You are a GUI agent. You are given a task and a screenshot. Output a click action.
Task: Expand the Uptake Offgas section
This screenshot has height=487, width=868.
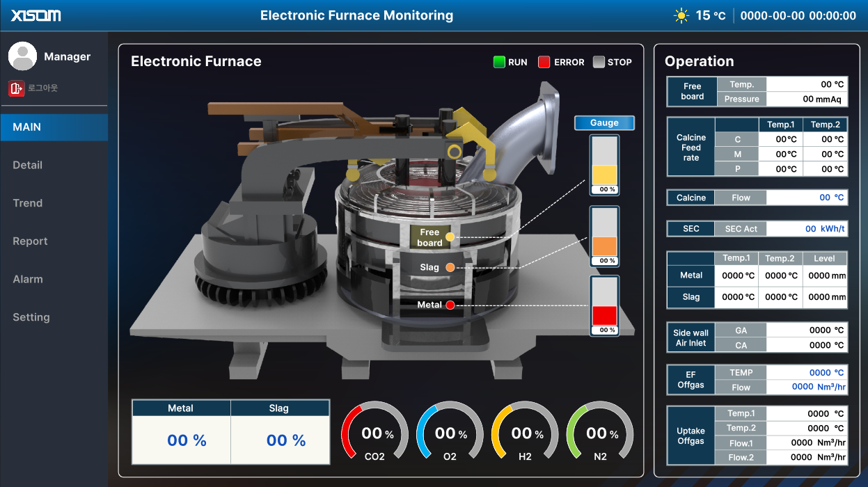691,435
